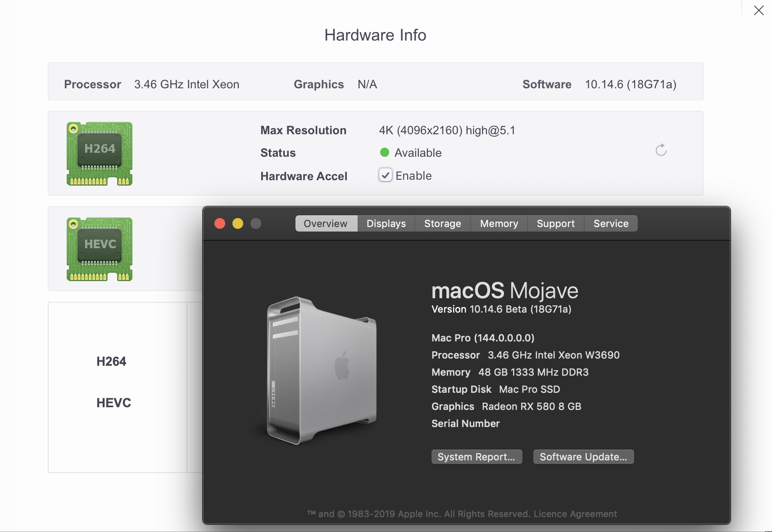Click the HEVC row label in table
The image size is (772, 532).
coord(114,403)
